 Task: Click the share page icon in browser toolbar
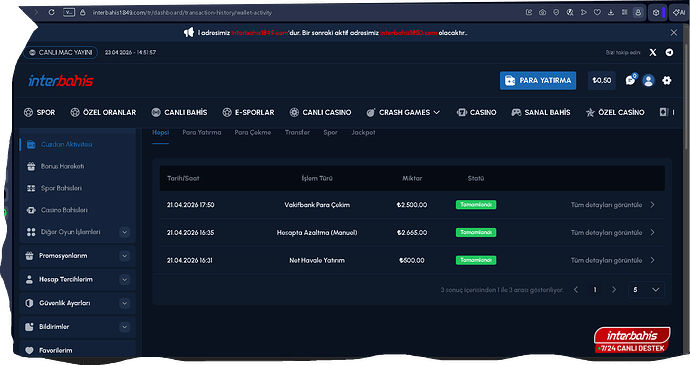click(529, 12)
